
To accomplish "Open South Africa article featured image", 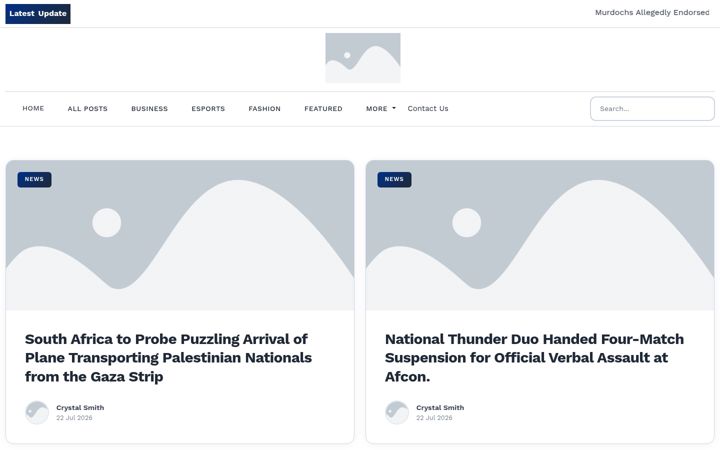I will 180,235.
